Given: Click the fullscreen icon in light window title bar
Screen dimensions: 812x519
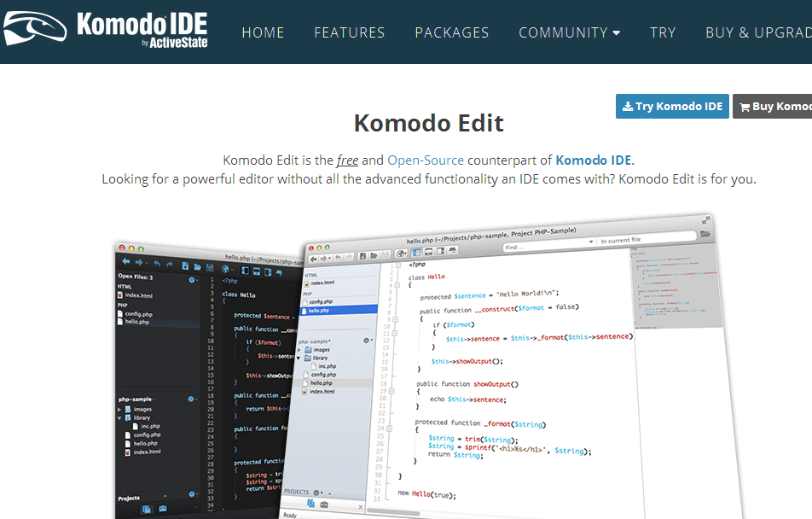Looking at the screenshot, I should pyautogui.click(x=705, y=220).
